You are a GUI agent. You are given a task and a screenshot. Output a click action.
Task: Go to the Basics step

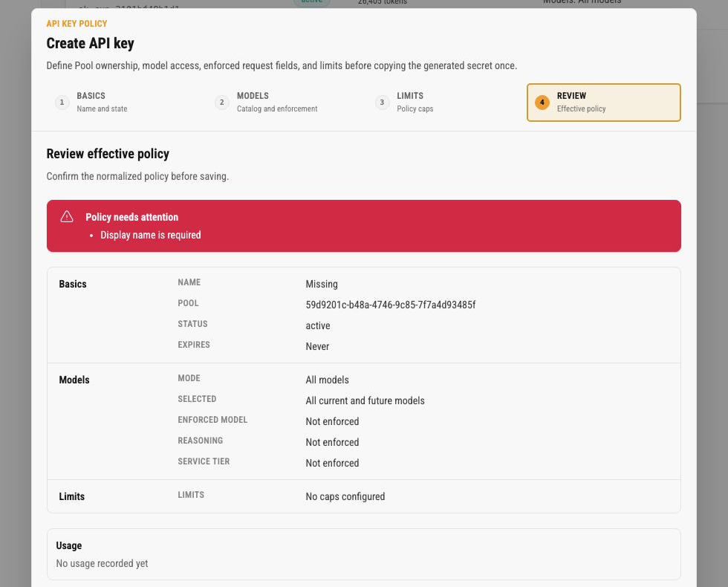pyautogui.click(x=123, y=103)
